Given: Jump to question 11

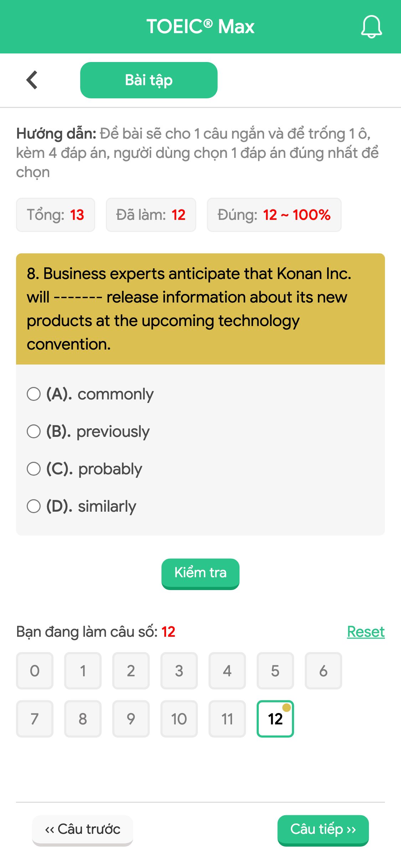Looking at the screenshot, I should tap(227, 719).
